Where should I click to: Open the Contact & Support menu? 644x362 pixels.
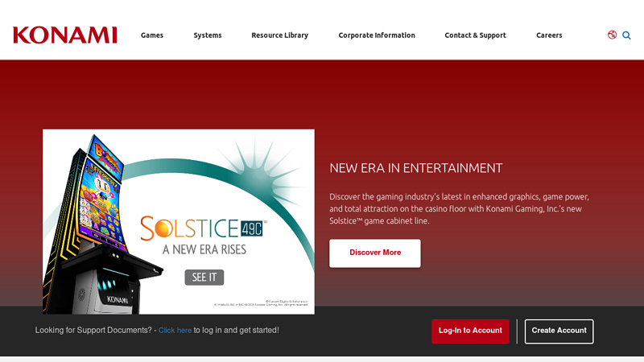click(475, 35)
